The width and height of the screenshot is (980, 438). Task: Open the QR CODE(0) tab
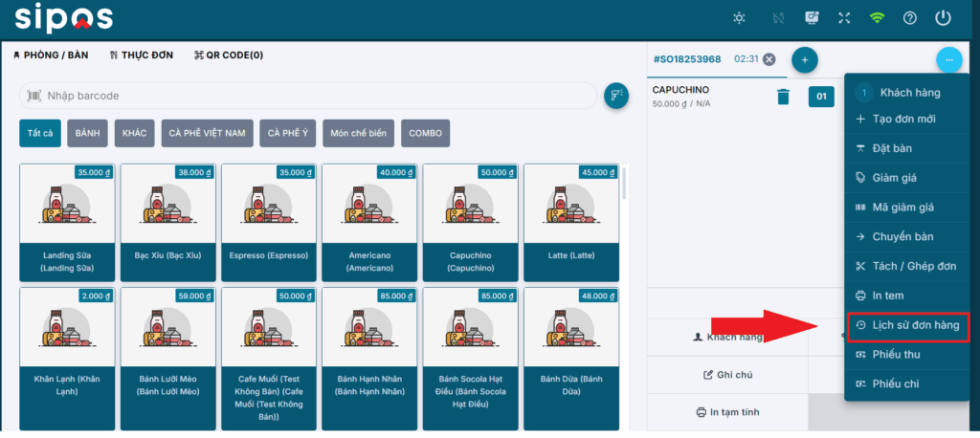228,55
